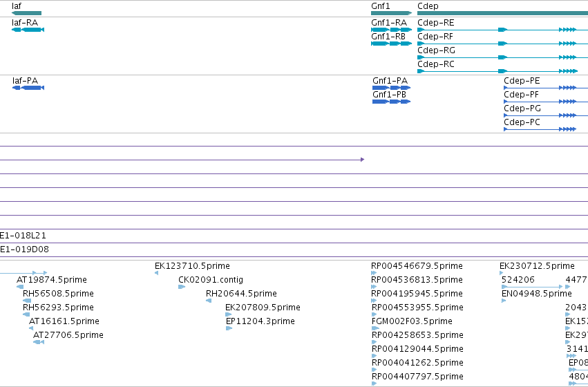Viewport: 588px width, 387px height.
Task: Select the AT19874.5prime EST
Action: tap(52, 280)
